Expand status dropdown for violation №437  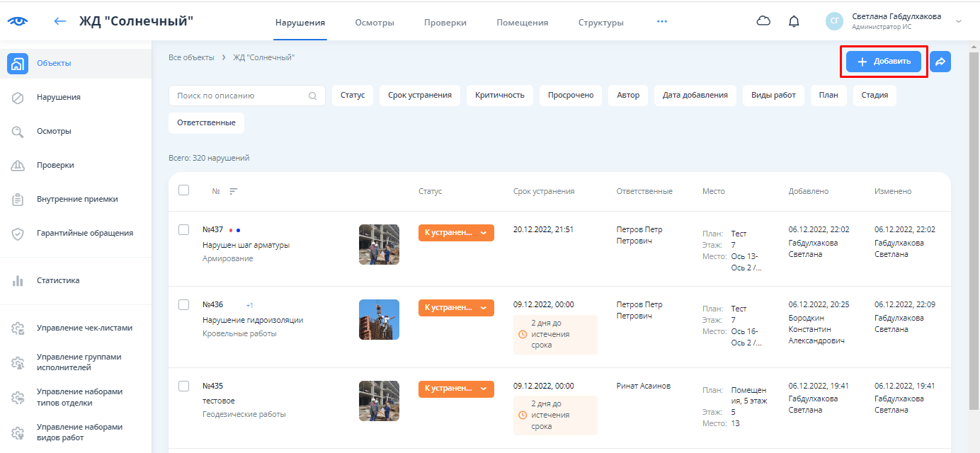[484, 233]
